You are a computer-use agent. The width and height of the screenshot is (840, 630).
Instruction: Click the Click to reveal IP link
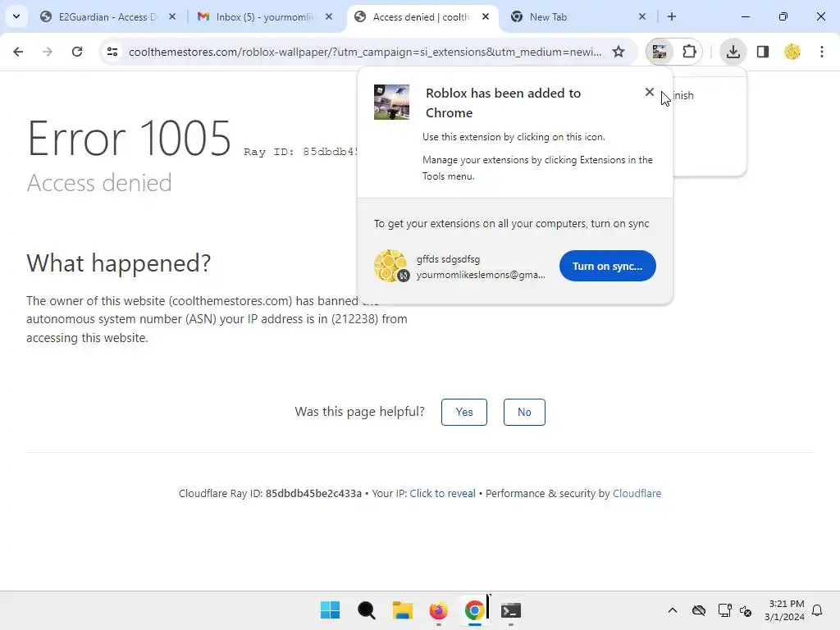point(442,493)
